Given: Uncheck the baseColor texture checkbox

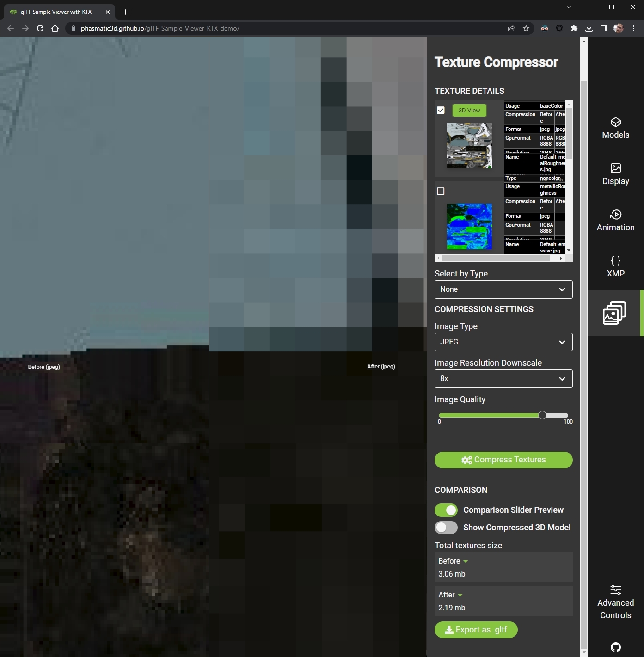Looking at the screenshot, I should click(x=441, y=110).
